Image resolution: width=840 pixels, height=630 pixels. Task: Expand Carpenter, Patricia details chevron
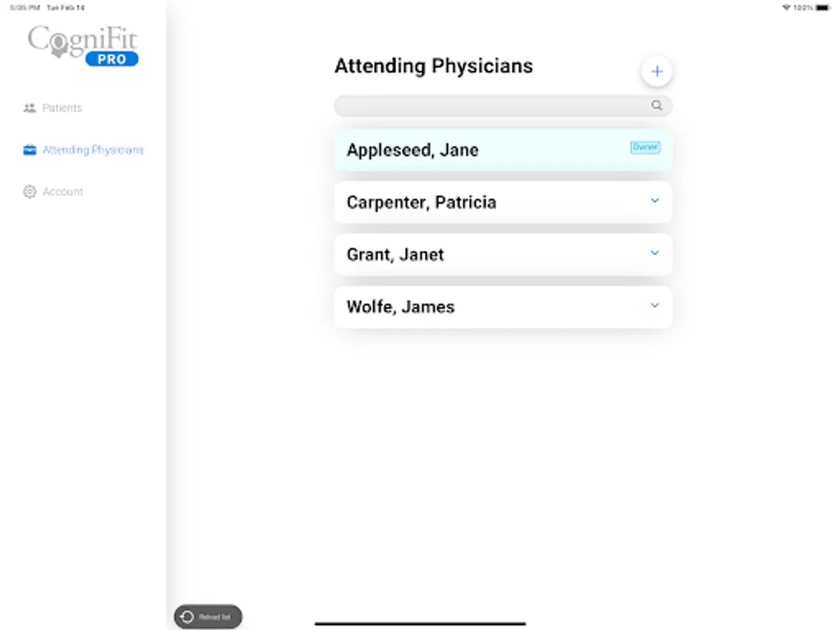[x=654, y=201]
